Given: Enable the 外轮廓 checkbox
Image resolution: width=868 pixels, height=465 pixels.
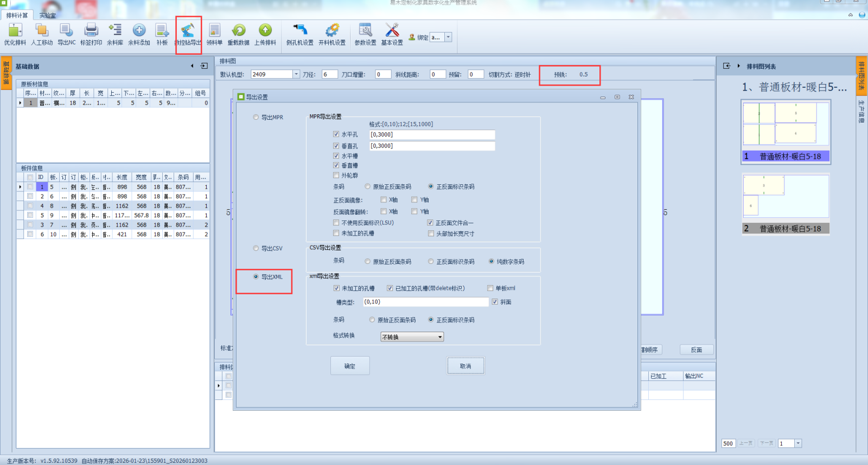Looking at the screenshot, I should pos(336,176).
